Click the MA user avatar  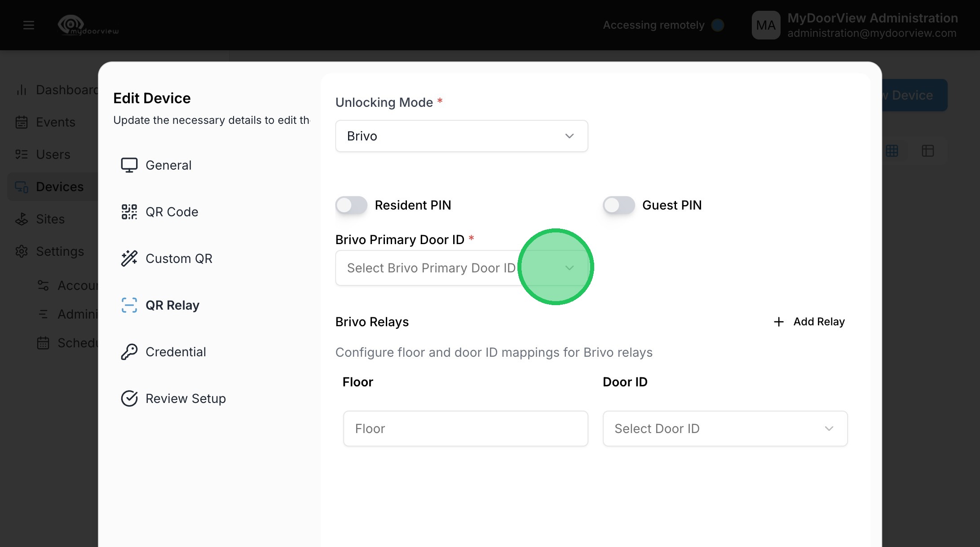click(x=766, y=25)
